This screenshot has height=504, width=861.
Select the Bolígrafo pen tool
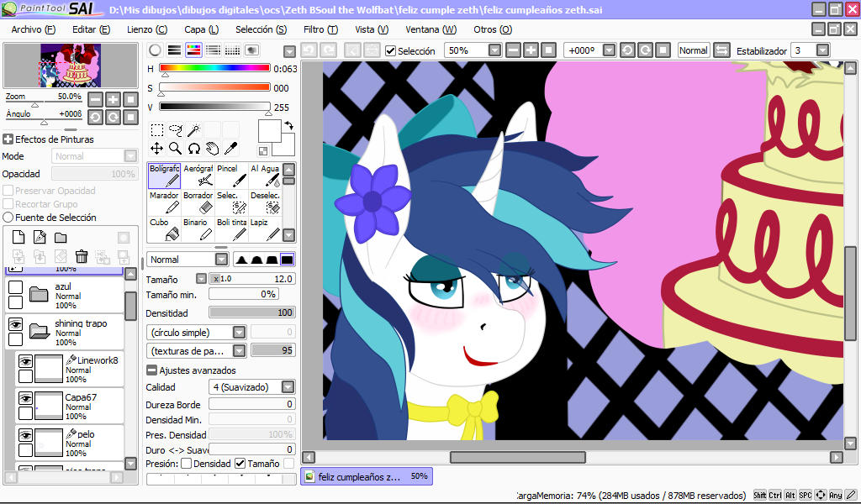[164, 176]
